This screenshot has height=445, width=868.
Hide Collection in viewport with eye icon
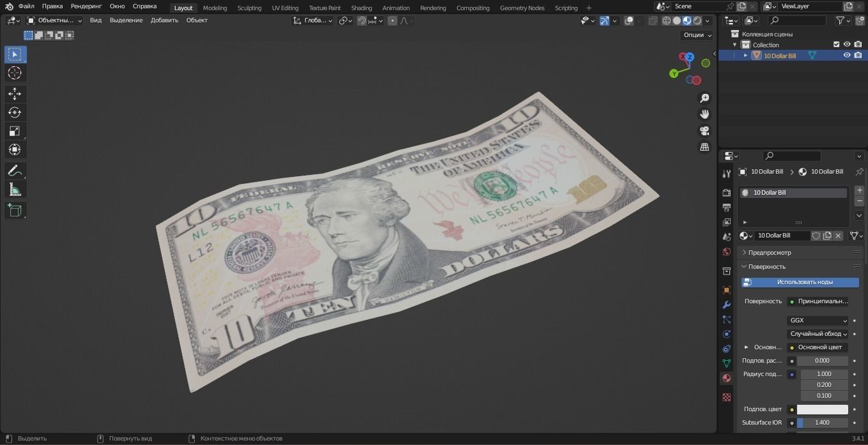(x=847, y=45)
